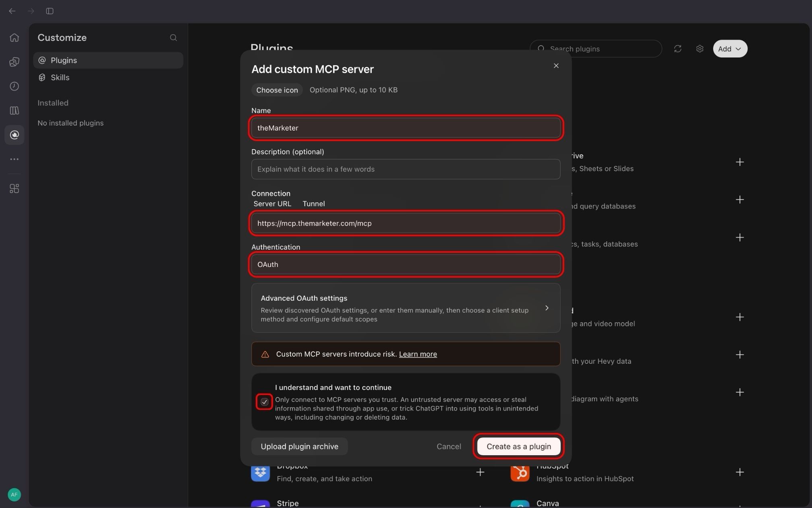Open the Learn more link

click(418, 354)
